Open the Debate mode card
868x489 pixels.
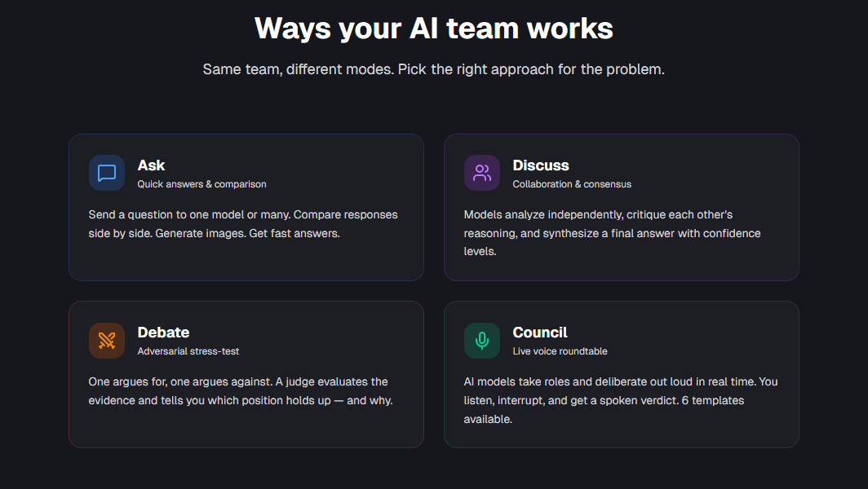click(x=246, y=373)
